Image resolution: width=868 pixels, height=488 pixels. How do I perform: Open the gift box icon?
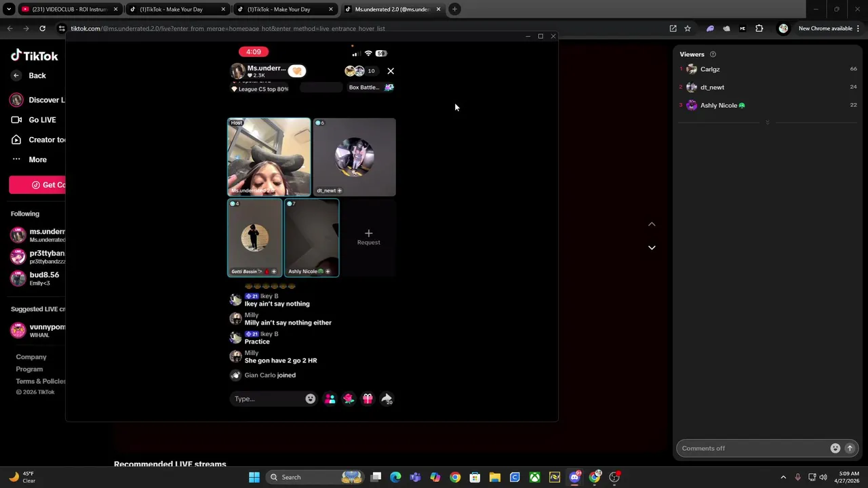coord(368,399)
